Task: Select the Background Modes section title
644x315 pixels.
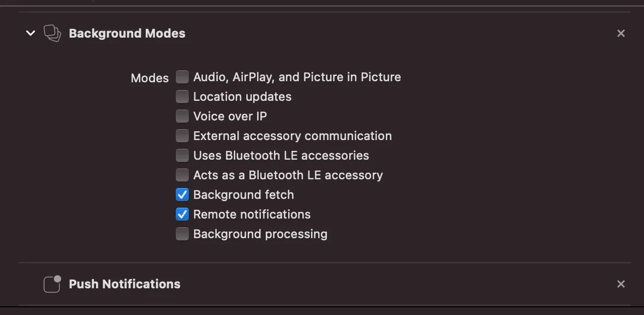Action: coord(127,33)
